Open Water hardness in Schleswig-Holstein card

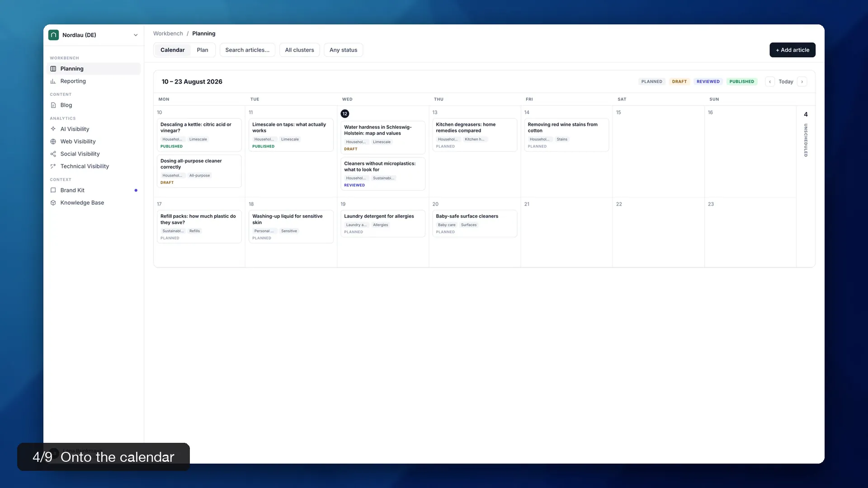[383, 137]
